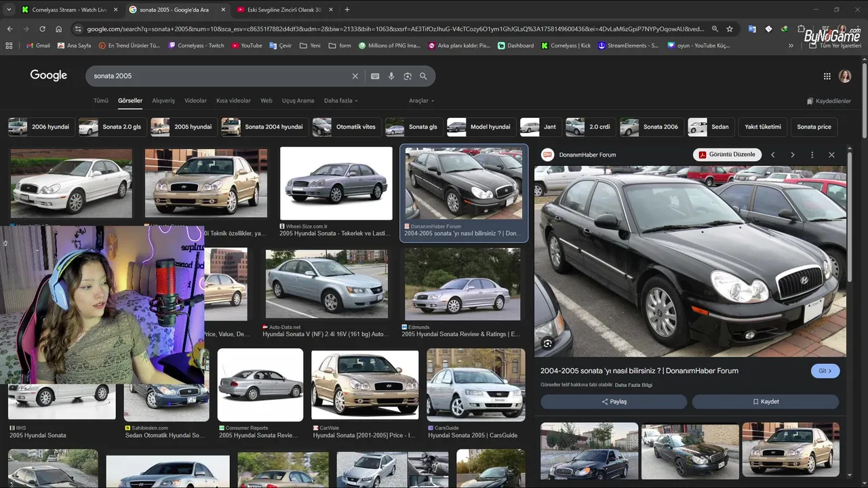Go to previous image in preview panel
Viewport: 868px width, 488px height.
[772, 155]
